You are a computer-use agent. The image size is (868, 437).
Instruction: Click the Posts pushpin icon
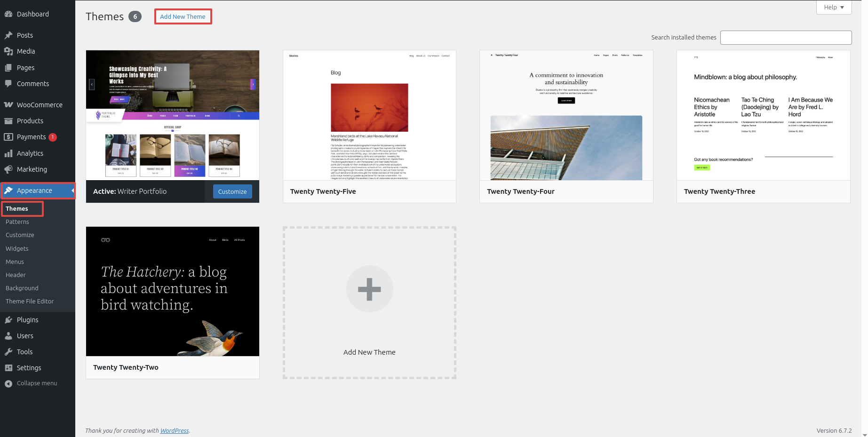pyautogui.click(x=8, y=35)
